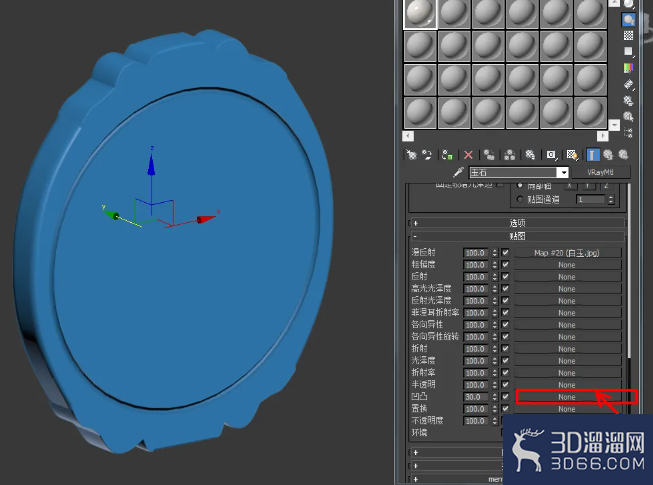Toggle the Backlight sample icon
653x485 pixels.
628,19
